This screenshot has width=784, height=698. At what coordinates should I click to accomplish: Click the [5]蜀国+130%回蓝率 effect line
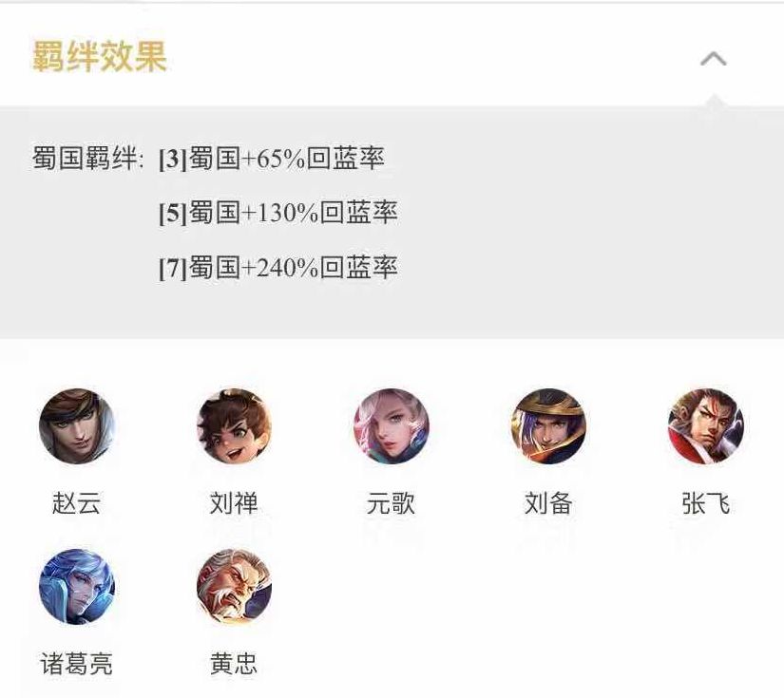pos(278,213)
